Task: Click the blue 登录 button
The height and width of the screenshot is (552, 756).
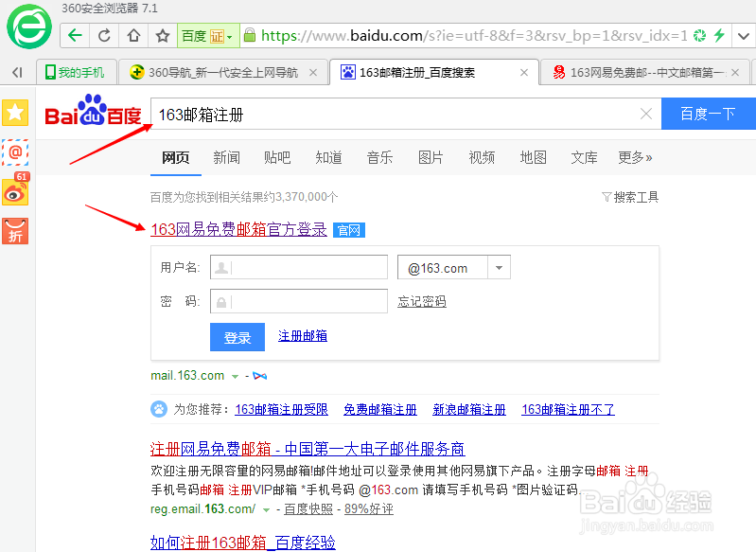Action: click(237, 337)
